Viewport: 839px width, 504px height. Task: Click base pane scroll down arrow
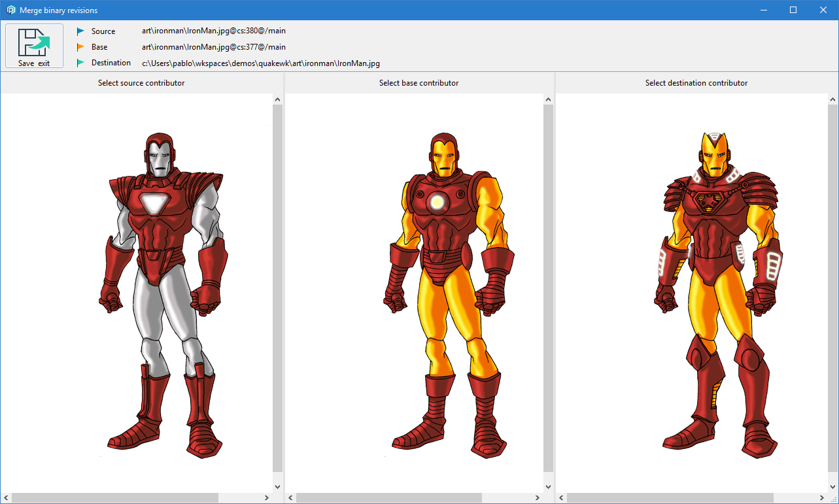548,486
